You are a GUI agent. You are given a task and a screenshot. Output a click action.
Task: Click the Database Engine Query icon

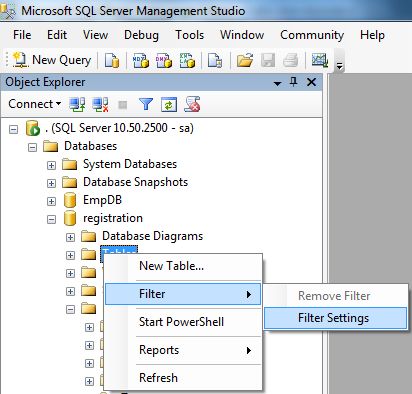(x=112, y=60)
